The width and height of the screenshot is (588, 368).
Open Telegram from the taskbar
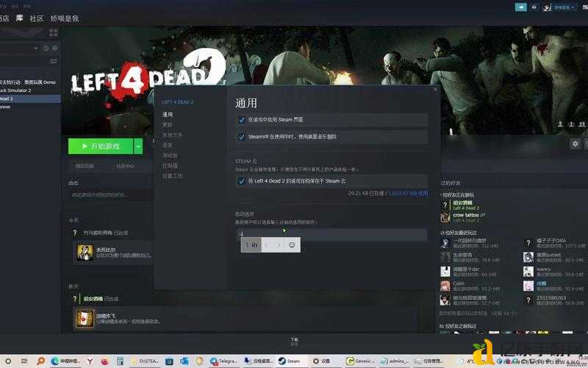click(x=224, y=361)
